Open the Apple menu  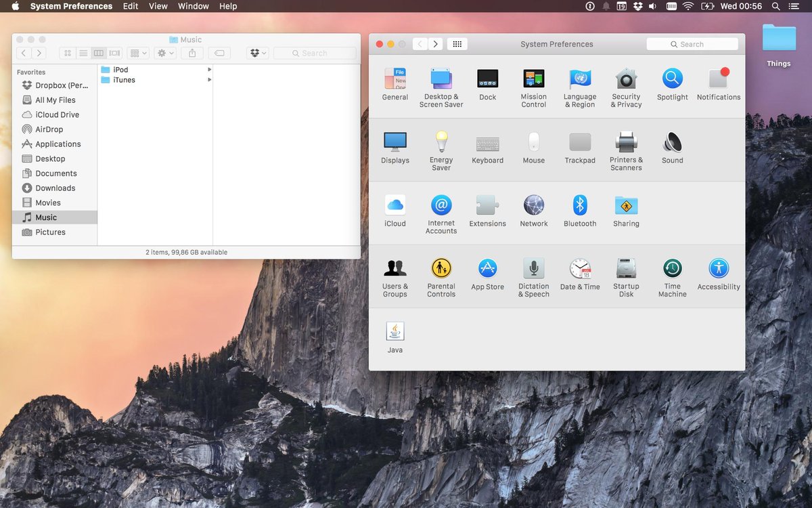click(15, 6)
